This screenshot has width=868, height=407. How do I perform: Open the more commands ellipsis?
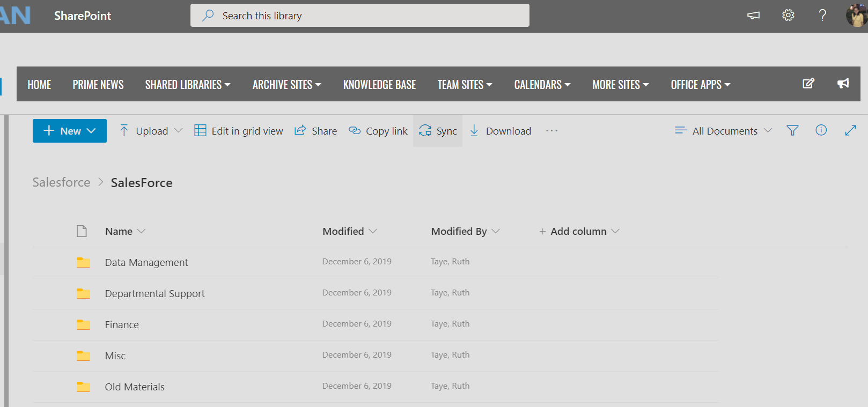pos(551,131)
